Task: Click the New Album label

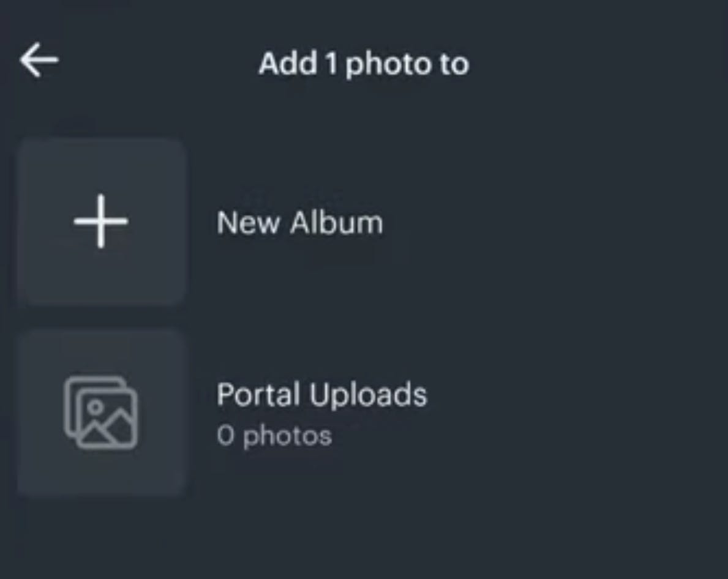Action: 300,223
